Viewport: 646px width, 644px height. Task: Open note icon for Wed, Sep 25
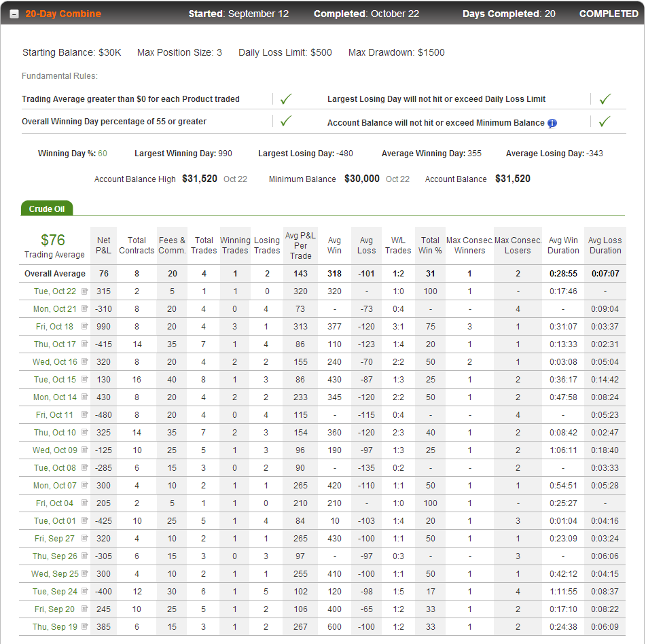(x=84, y=573)
